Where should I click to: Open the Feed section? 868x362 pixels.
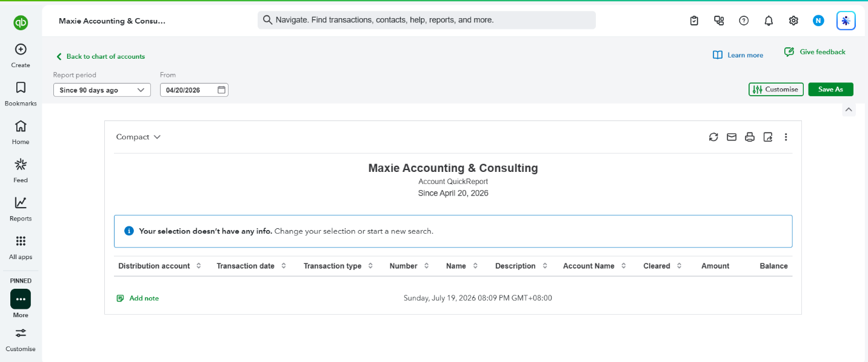[21, 170]
